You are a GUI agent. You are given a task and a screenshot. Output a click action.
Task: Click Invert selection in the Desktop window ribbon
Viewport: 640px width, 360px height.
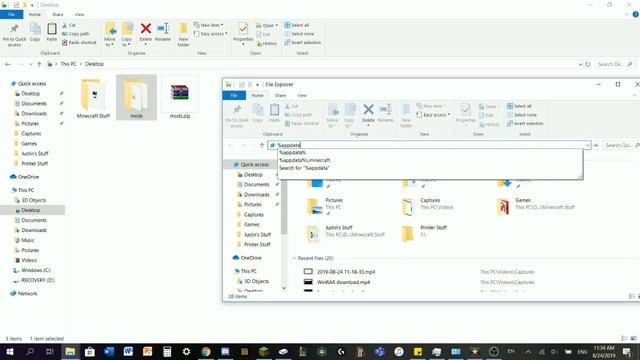[x=302, y=42]
